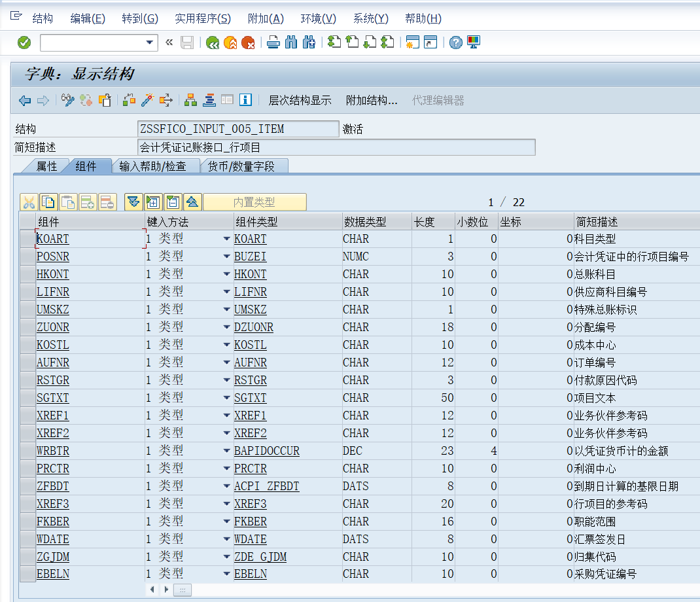Image resolution: width=700 pixels, height=602 pixels.
Task: Select the row selector for POSNR row
Action: point(27,257)
